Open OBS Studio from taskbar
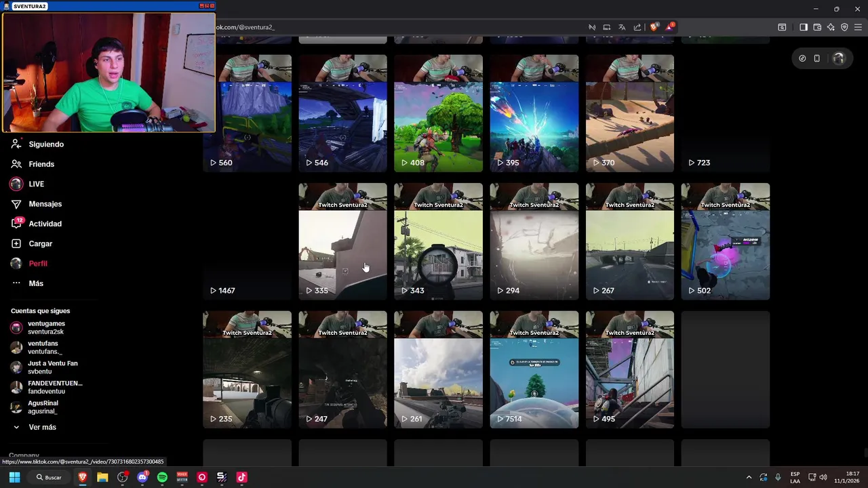Image resolution: width=868 pixels, height=488 pixels. 122,477
